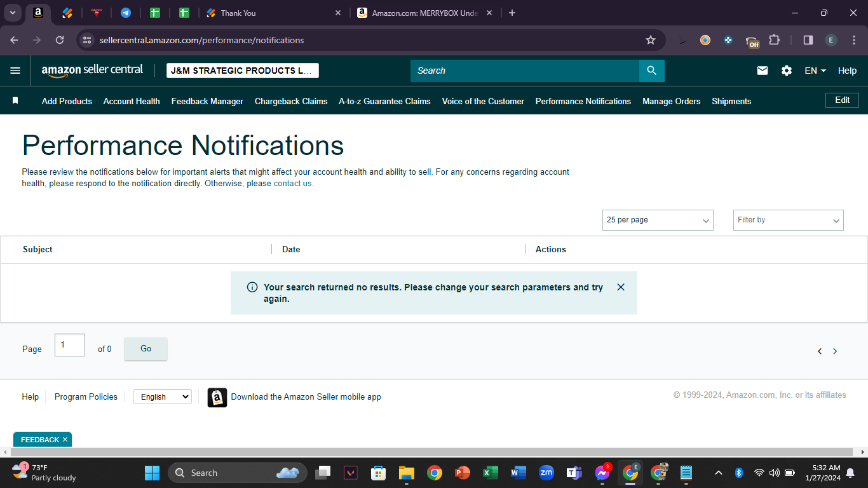The width and height of the screenshot is (868, 488).
Task: Switch to the Amazon MERRYBOX tab
Action: click(x=424, y=13)
